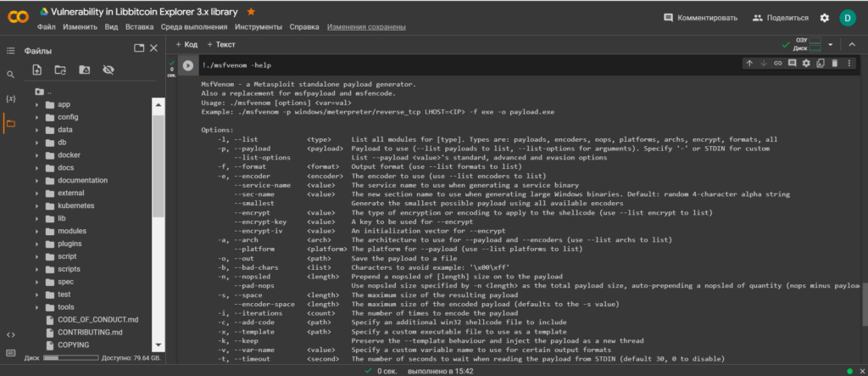Image resolution: width=868 pixels, height=376 pixels.
Task: Upload a file to session storage
Action: tap(37, 70)
